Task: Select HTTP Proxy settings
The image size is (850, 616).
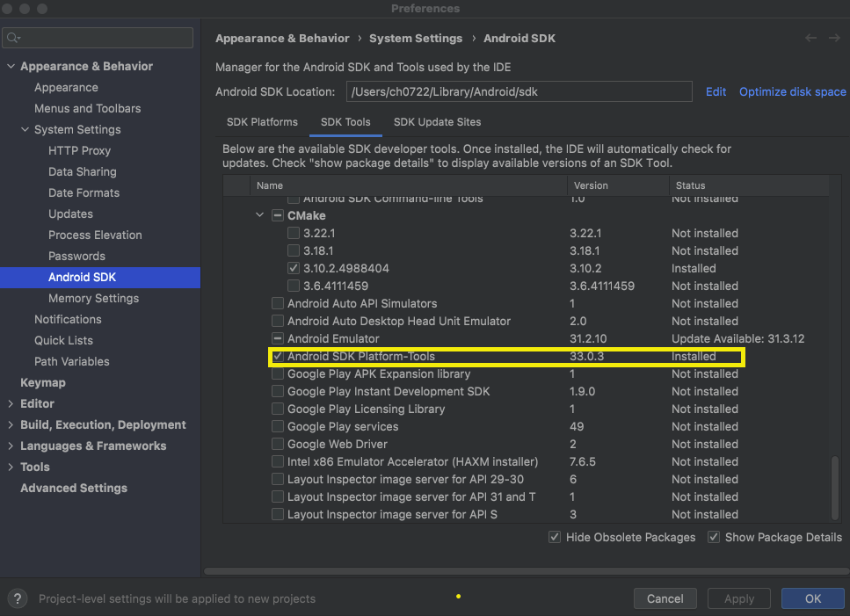Action: tap(79, 150)
